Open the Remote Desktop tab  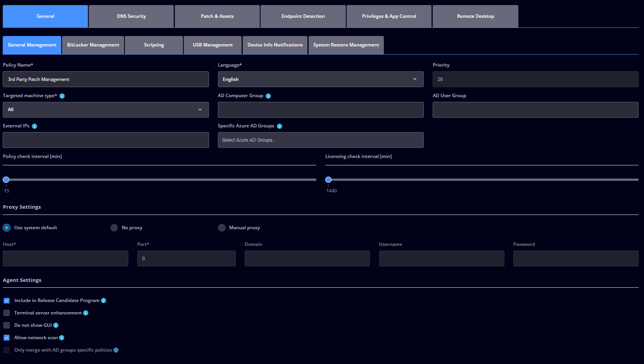475,16
